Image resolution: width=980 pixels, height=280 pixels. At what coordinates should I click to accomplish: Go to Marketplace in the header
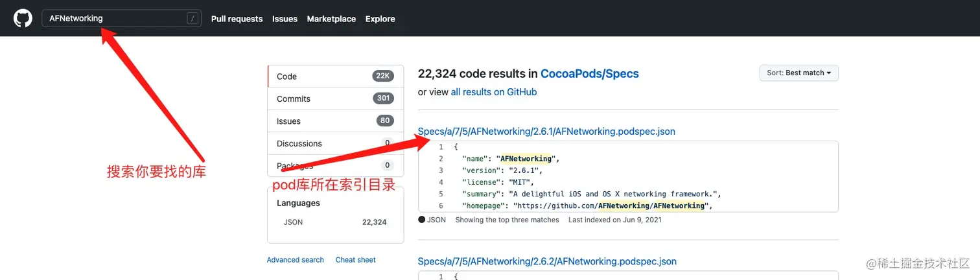click(331, 19)
